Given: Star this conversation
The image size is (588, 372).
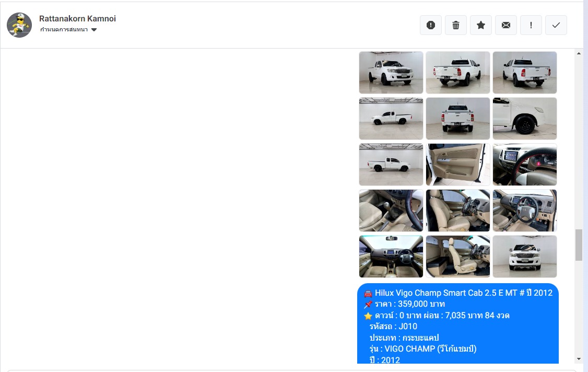Looking at the screenshot, I should coord(481,25).
